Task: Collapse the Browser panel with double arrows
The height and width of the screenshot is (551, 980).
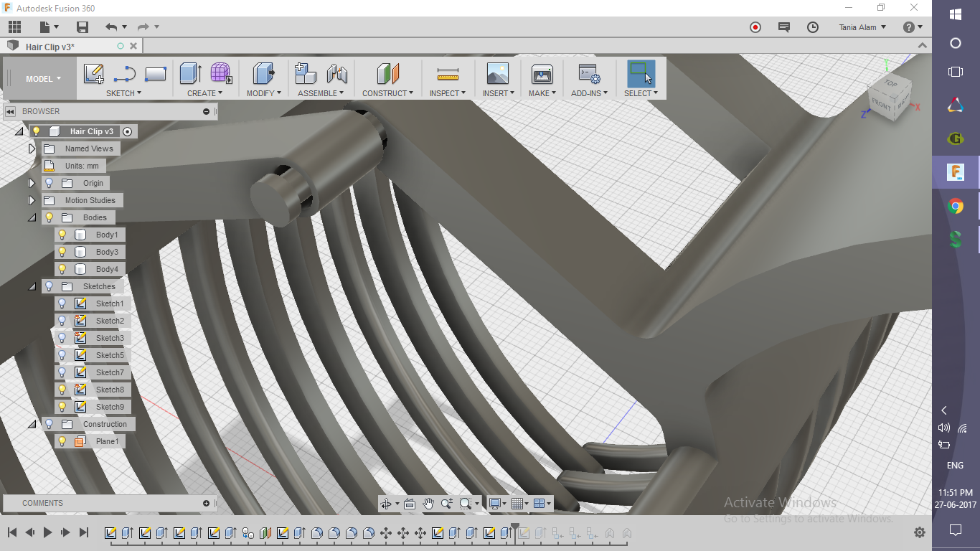Action: coord(11,111)
